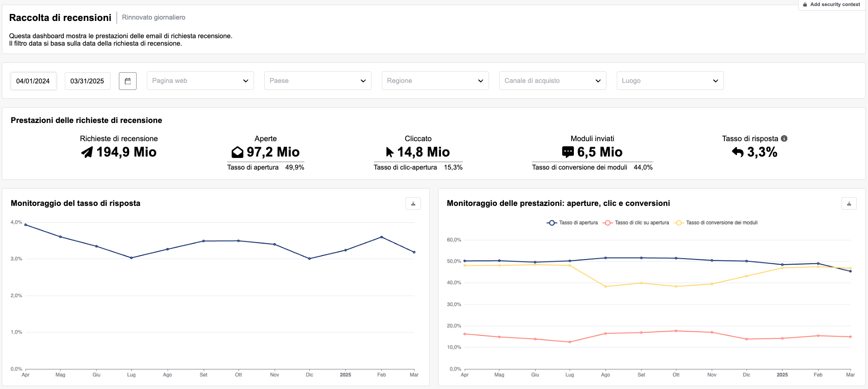The width and height of the screenshot is (868, 389).
Task: Click the Add security context button
Action: 832,5
